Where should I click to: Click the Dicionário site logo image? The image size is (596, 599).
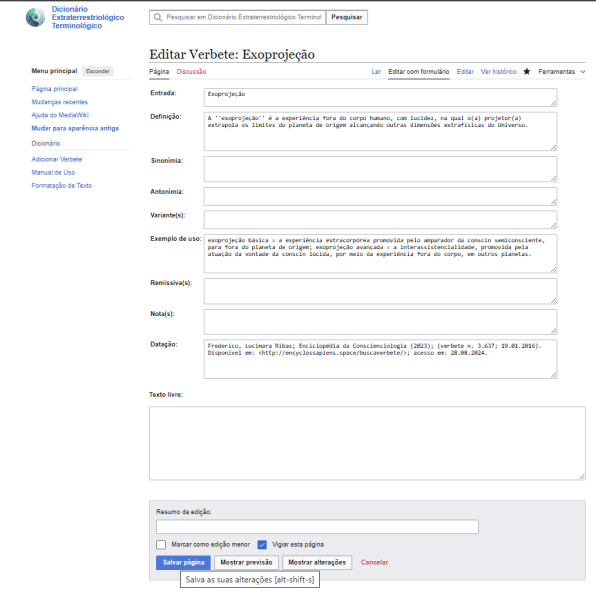(x=35, y=18)
